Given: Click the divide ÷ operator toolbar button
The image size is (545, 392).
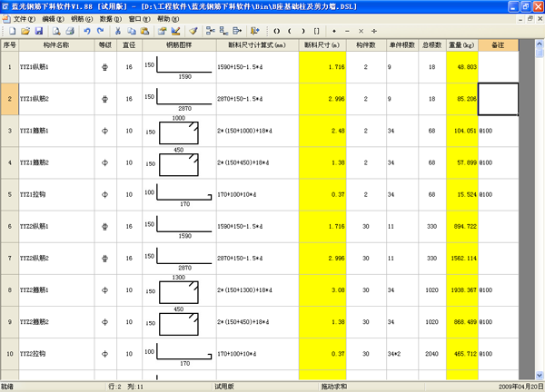Looking at the screenshot, I should coord(374,31).
